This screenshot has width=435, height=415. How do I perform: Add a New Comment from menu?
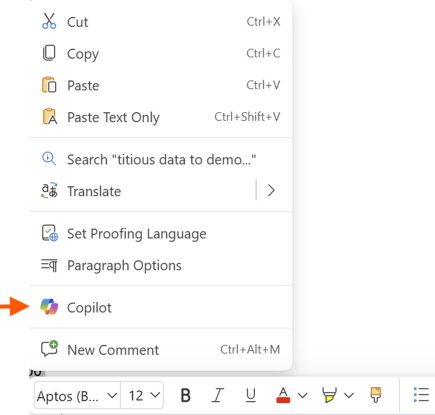click(x=161, y=349)
